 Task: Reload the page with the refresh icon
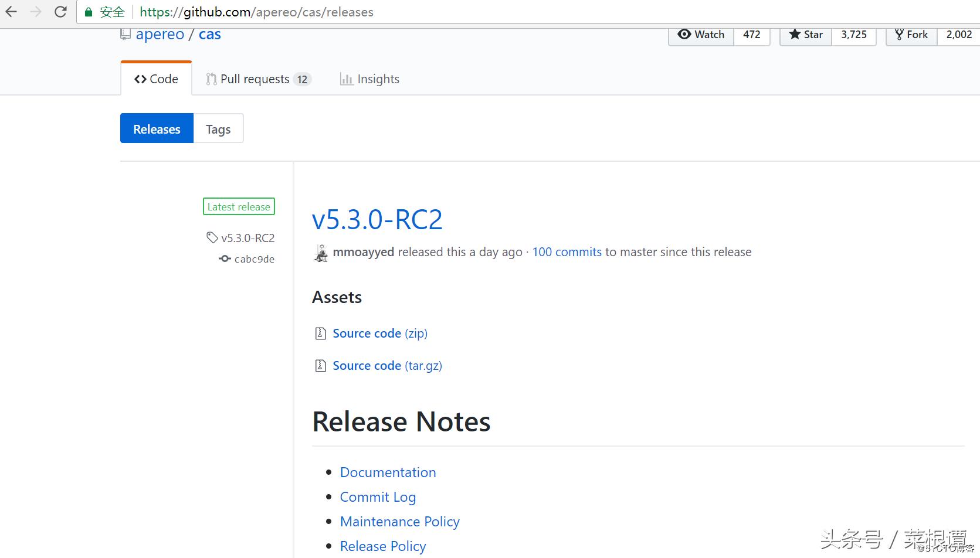tap(60, 12)
